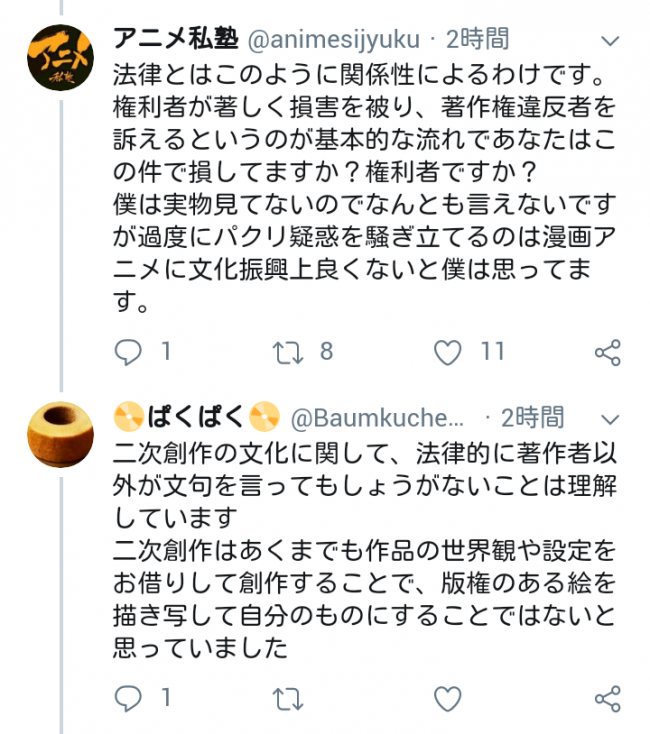Open アニメ私塾 tweet options chevron
Image resolution: width=650 pixels, height=734 pixels.
[x=610, y=41]
